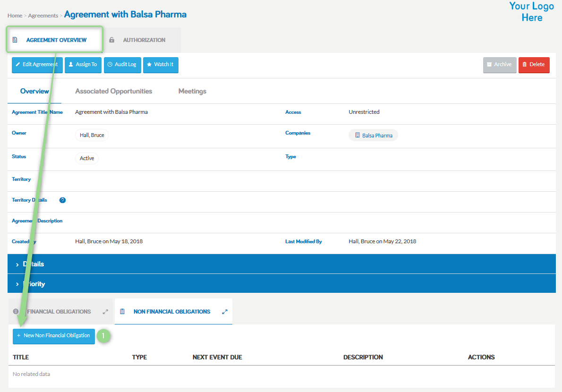
Task: Click the clipboard icon beside Non Financial Obligations
Action: tap(122, 311)
